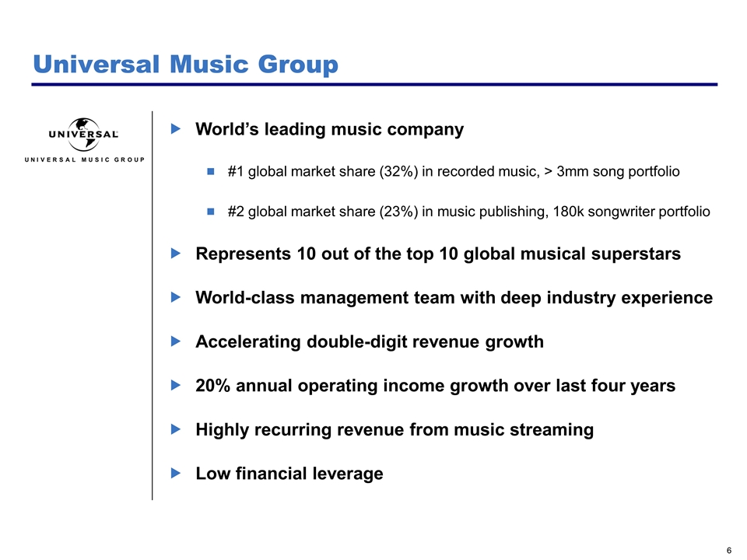Viewport: 747px width, 560px height.
Task: Click square bullet before #2 global market share
Action: click(x=210, y=212)
